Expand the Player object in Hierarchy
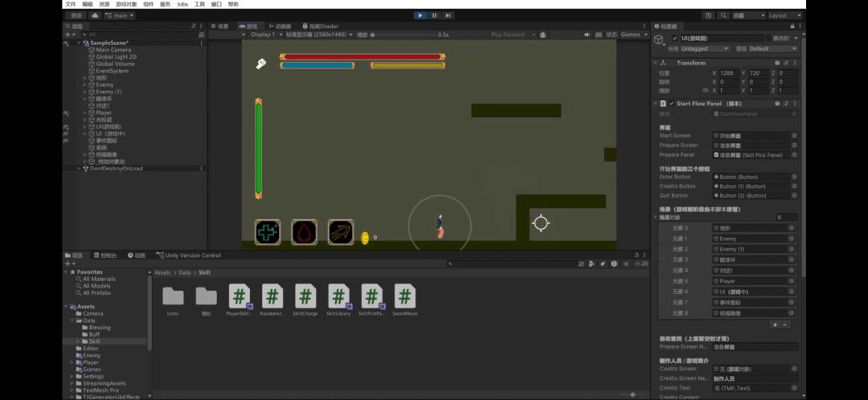Screen dimensions: 868x400 (85, 113)
